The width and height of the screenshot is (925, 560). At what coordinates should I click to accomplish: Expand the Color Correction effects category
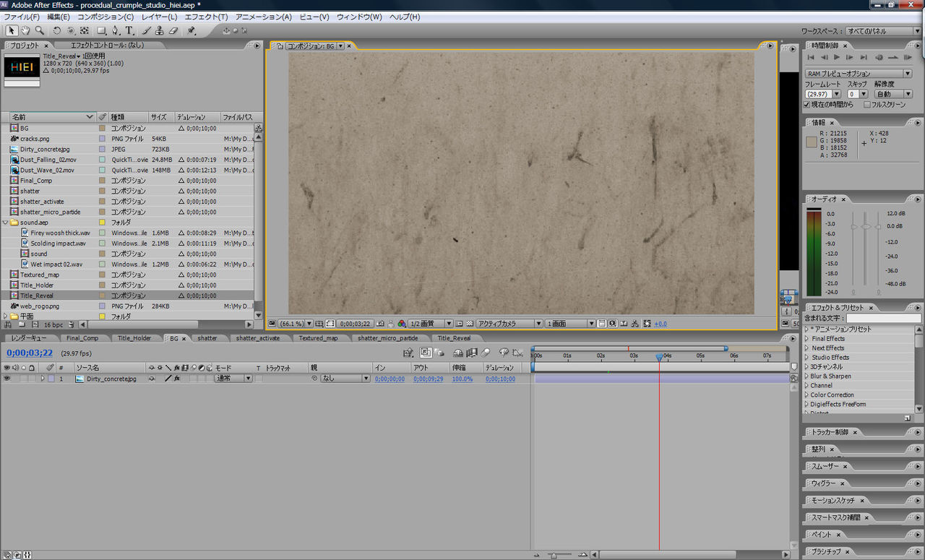[807, 395]
